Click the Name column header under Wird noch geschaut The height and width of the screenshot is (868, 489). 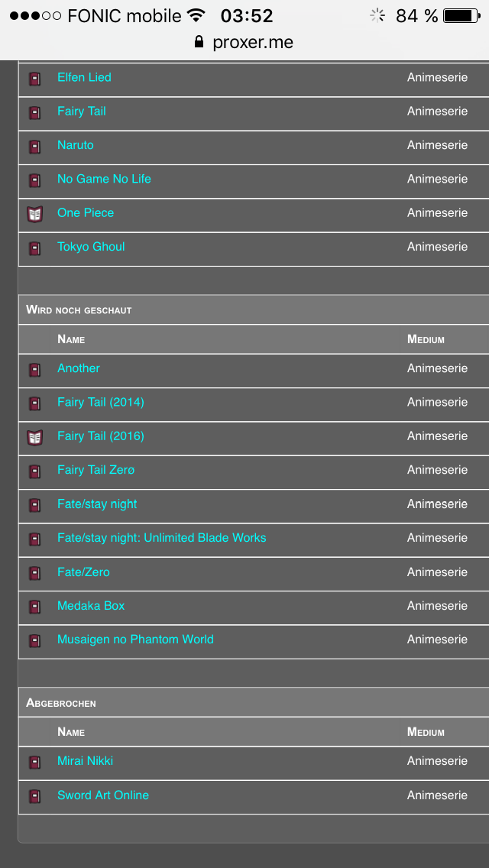pyautogui.click(x=71, y=339)
